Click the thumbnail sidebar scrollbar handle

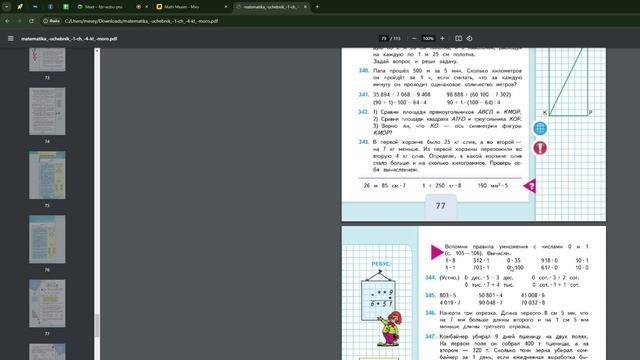pyautogui.click(x=97, y=325)
